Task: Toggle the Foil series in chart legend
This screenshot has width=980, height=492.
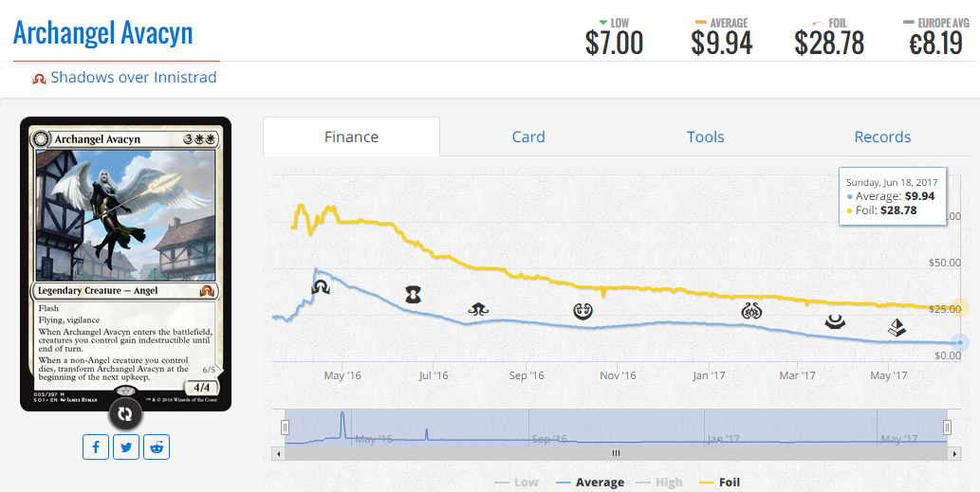Action: click(719, 483)
